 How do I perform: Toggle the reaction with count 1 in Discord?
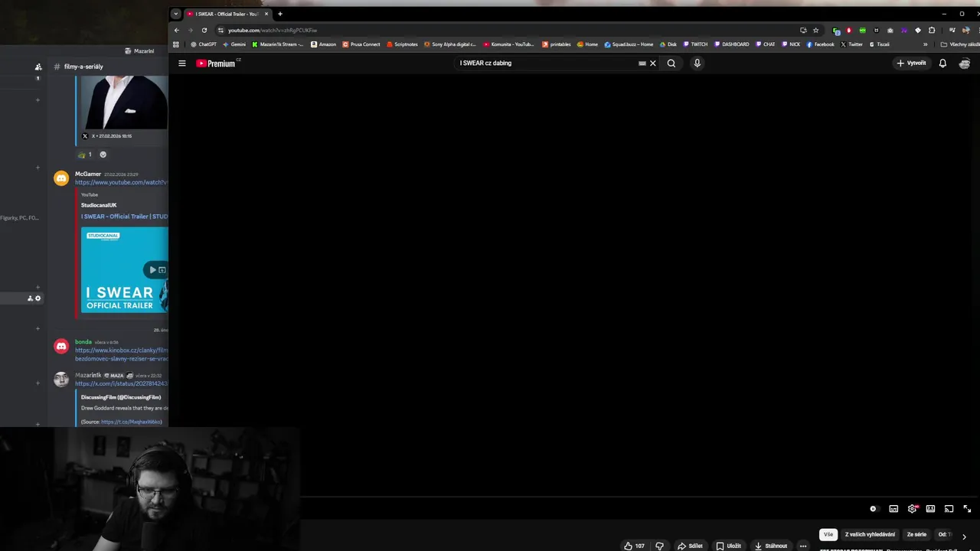(85, 155)
